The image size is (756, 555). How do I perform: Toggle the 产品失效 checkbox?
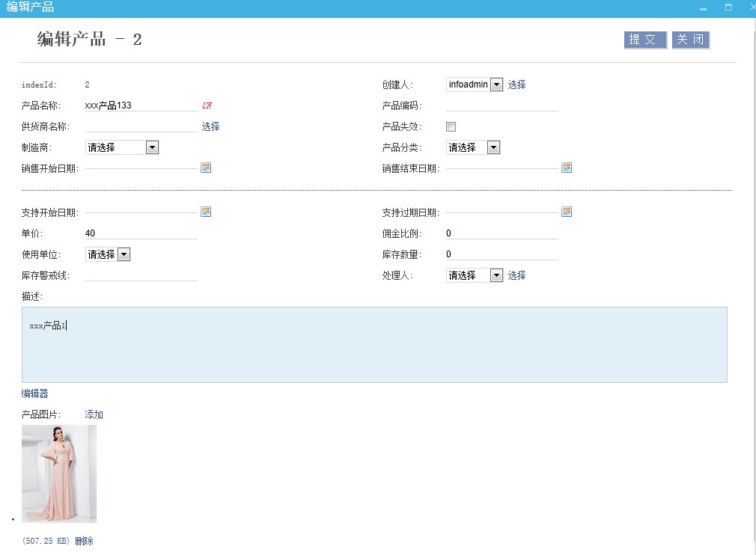click(x=451, y=126)
